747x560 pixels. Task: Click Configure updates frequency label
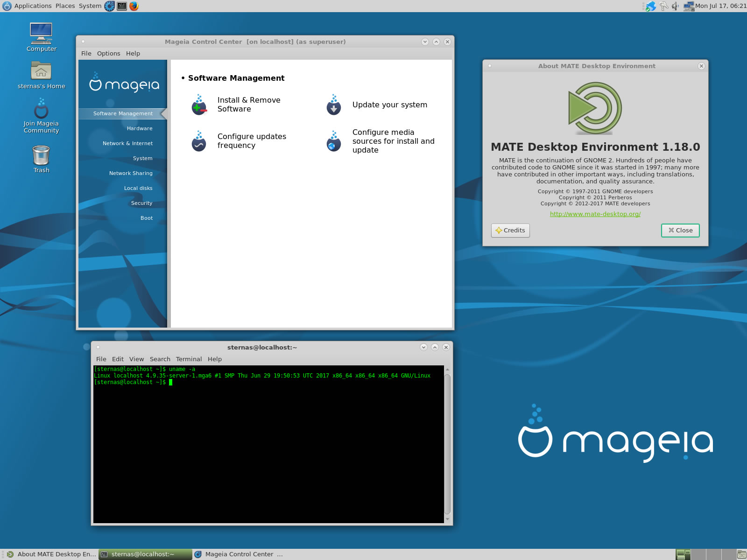click(252, 141)
